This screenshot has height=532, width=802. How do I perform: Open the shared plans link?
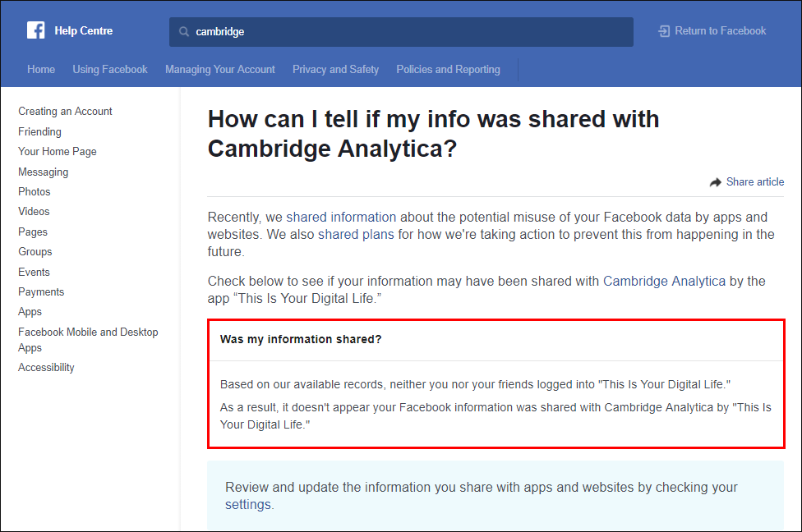(356, 235)
